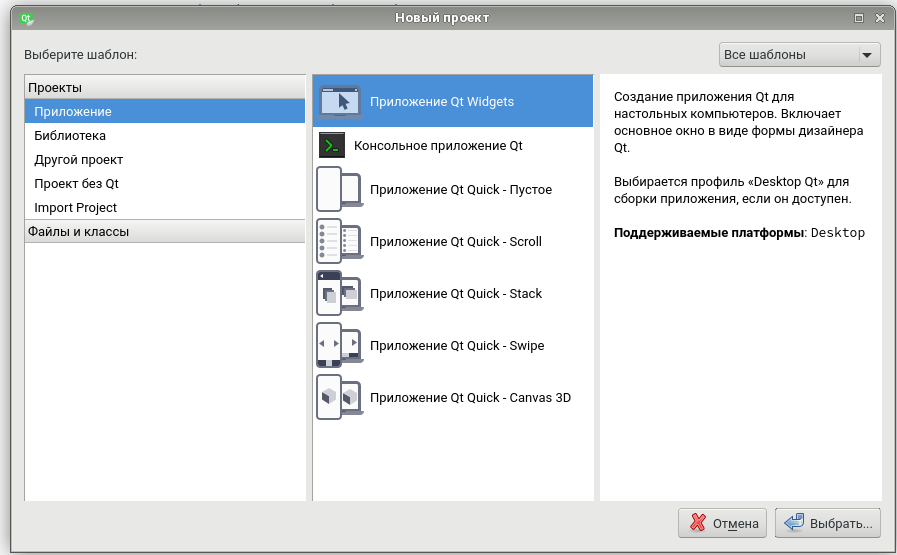Viewport: 897px width, 555px height.
Task: Choose Приложение Qt Quick - Пустое label
Action: point(461,190)
